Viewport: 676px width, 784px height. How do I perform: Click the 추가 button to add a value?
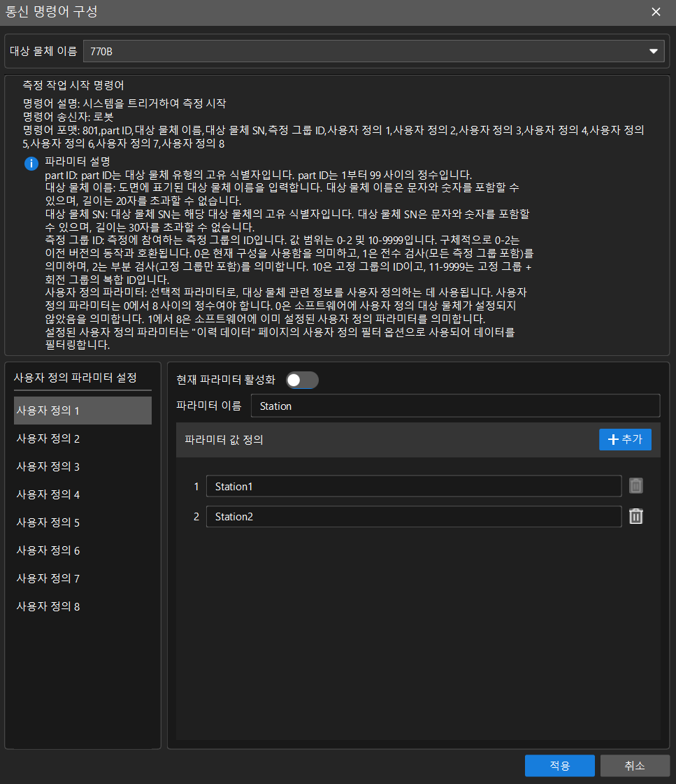click(625, 439)
